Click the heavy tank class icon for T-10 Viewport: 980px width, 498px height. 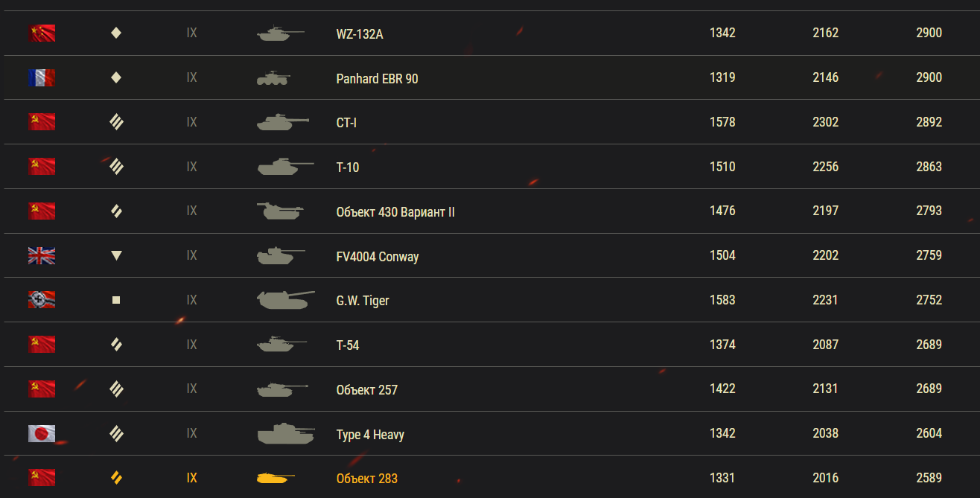click(x=116, y=167)
